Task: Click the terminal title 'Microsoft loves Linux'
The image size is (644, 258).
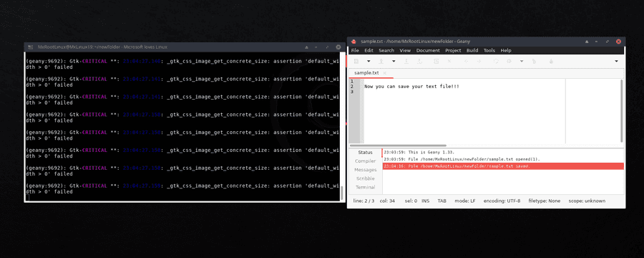Action: (145, 47)
